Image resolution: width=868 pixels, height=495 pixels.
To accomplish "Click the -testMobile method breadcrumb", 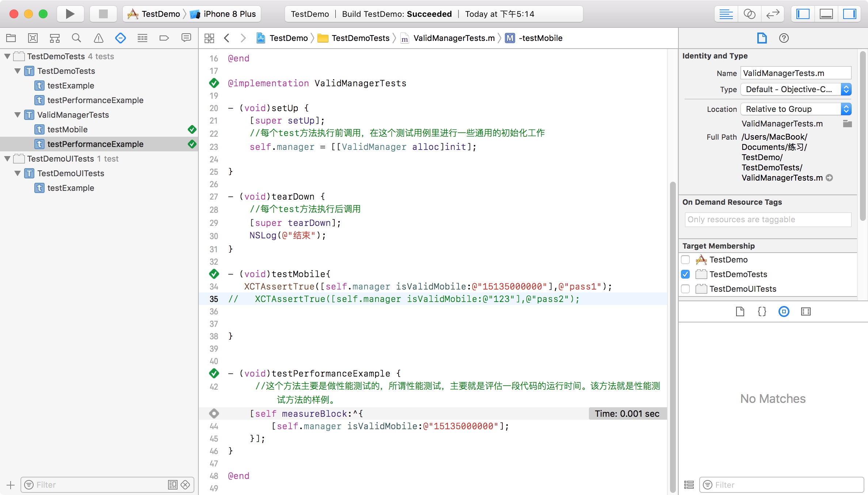I will pyautogui.click(x=534, y=38).
